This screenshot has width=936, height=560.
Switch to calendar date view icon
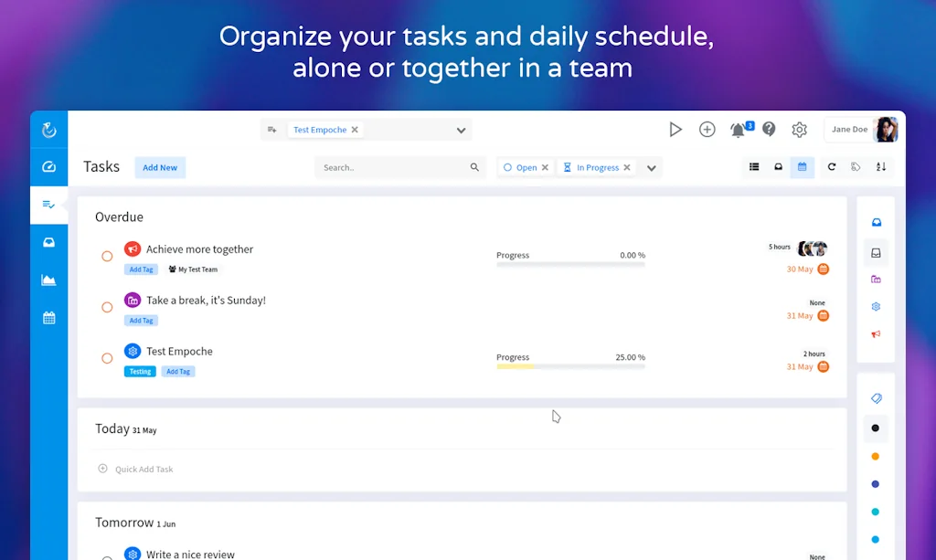tap(802, 167)
